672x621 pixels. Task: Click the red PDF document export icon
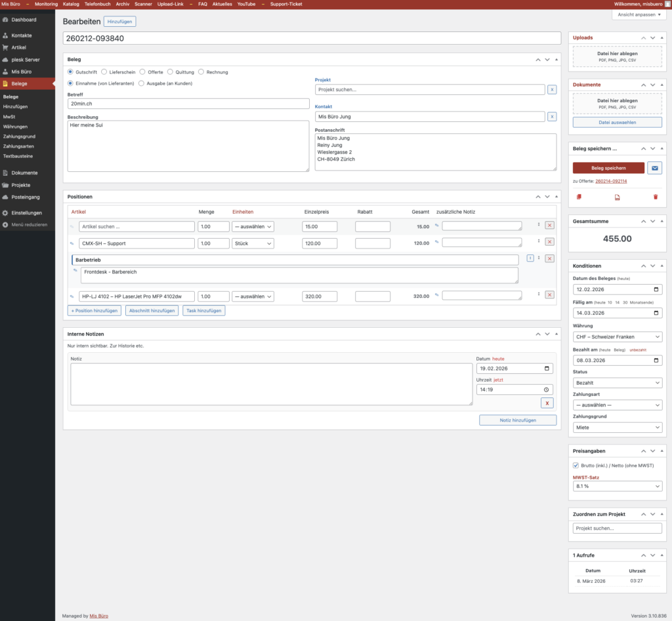pos(617,197)
